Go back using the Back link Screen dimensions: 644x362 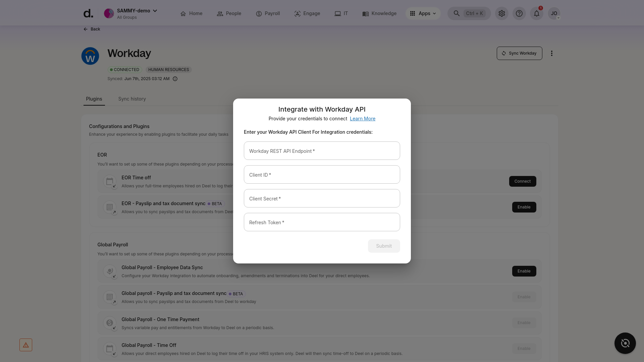pyautogui.click(x=92, y=29)
